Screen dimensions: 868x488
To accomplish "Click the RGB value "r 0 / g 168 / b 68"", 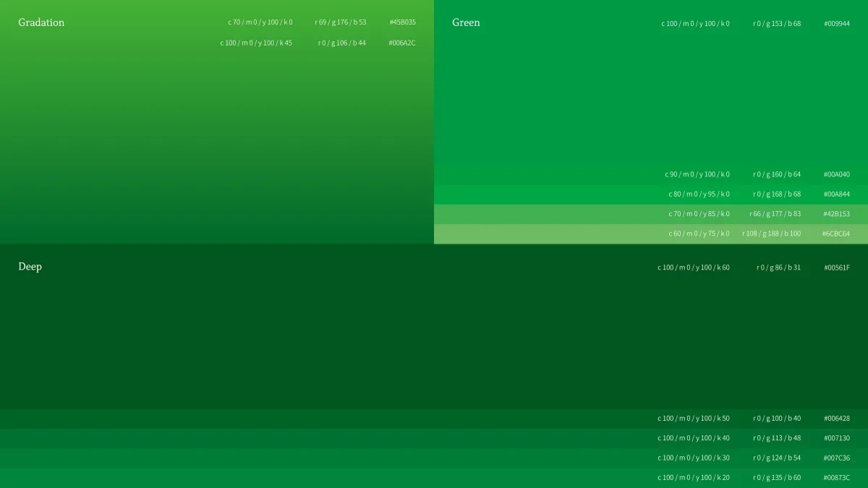I will [x=777, y=194].
